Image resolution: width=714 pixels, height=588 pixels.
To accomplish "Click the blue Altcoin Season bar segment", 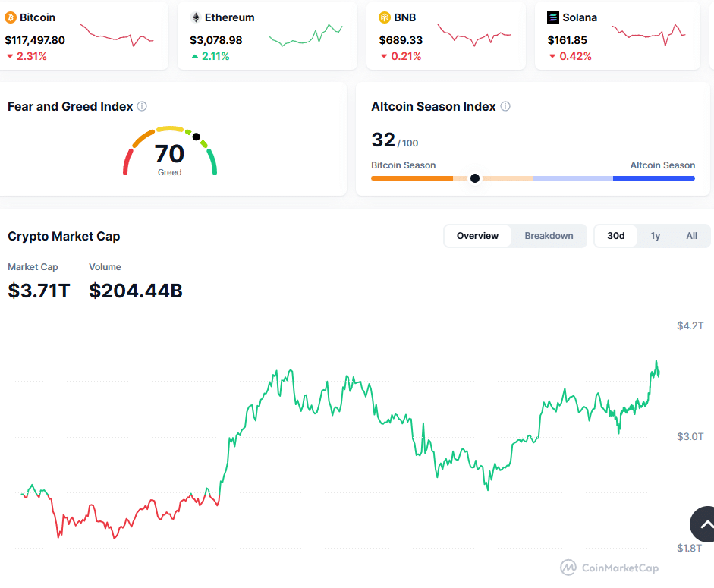I will click(654, 178).
